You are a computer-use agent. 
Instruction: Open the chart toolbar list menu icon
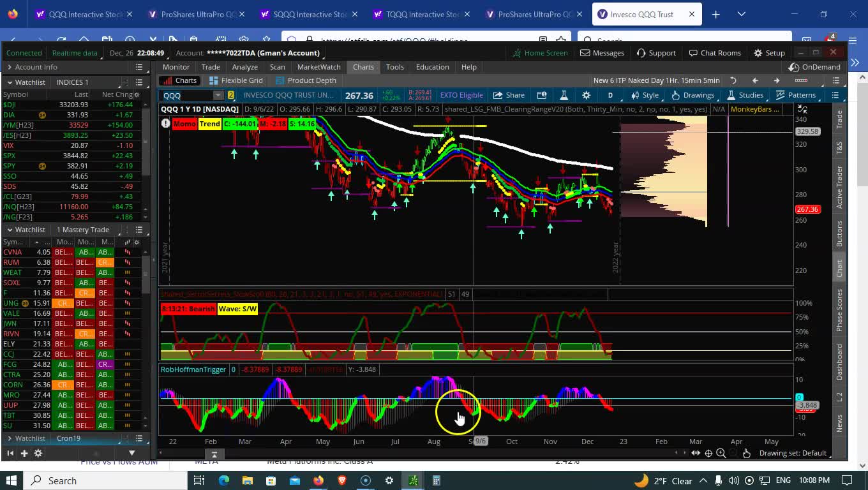coord(836,95)
